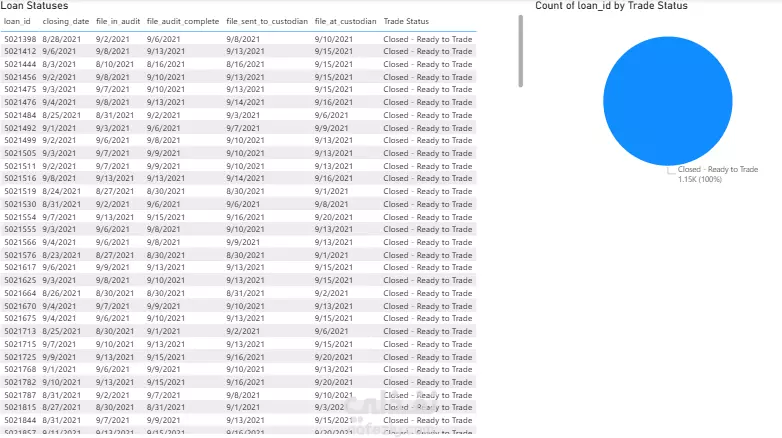Select loan_id cell 5021412
The width and height of the screenshot is (782, 438).
click(20, 51)
